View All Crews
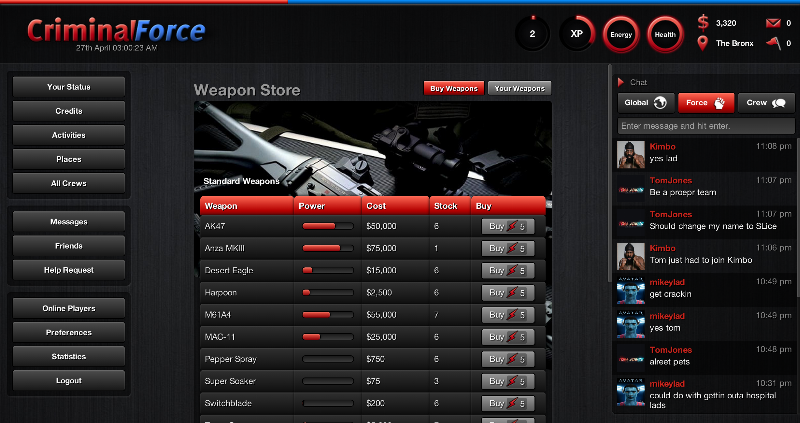Viewport: 800px width, 423px height. (x=69, y=183)
